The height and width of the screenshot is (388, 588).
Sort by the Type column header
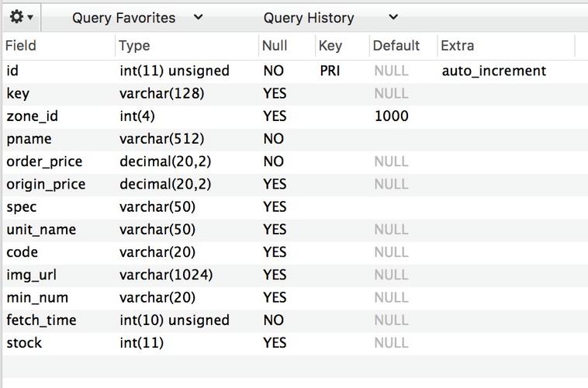click(x=134, y=46)
